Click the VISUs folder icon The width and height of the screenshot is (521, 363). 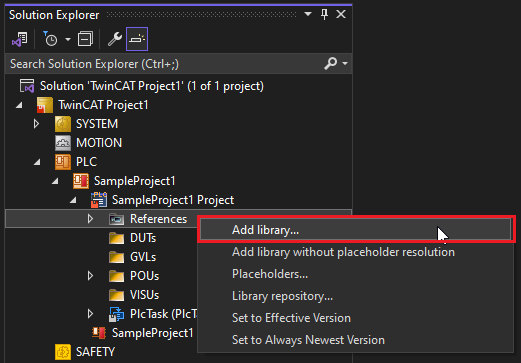click(117, 295)
